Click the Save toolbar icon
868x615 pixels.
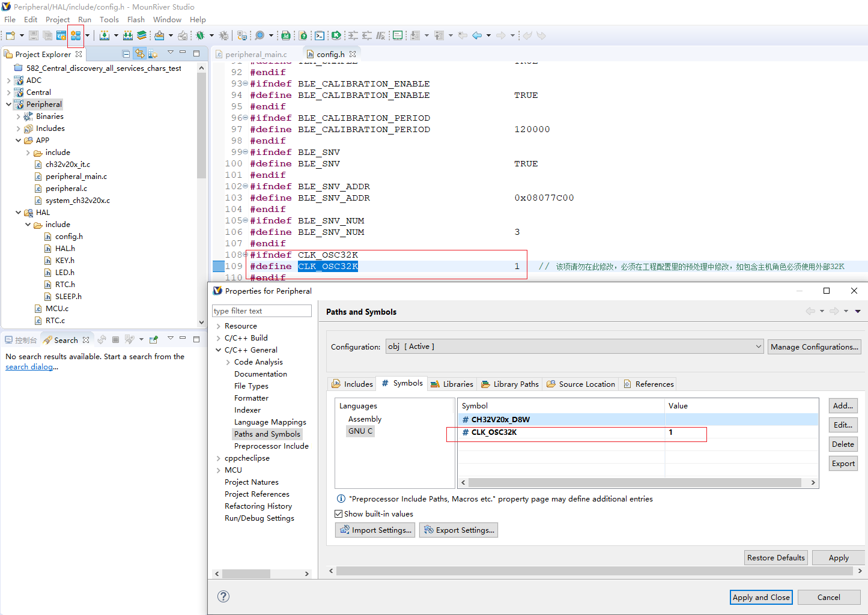34,35
